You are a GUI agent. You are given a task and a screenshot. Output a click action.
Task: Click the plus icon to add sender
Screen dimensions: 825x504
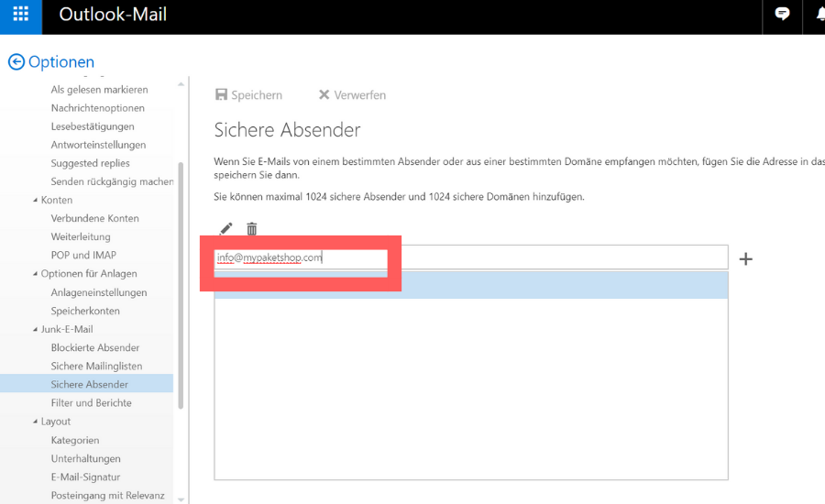[745, 259]
